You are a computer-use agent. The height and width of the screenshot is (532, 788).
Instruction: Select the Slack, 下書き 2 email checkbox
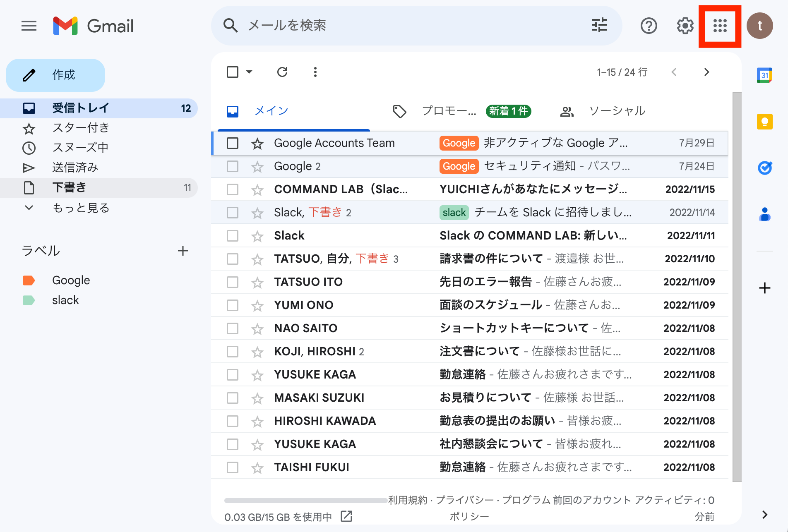coord(233,213)
